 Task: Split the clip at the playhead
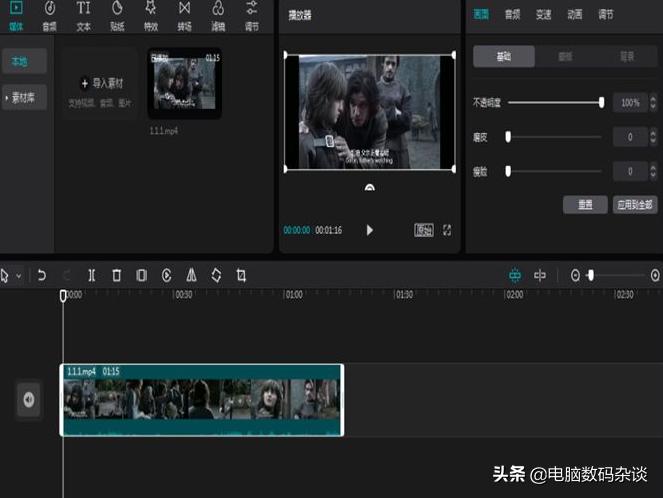pyautogui.click(x=91, y=276)
